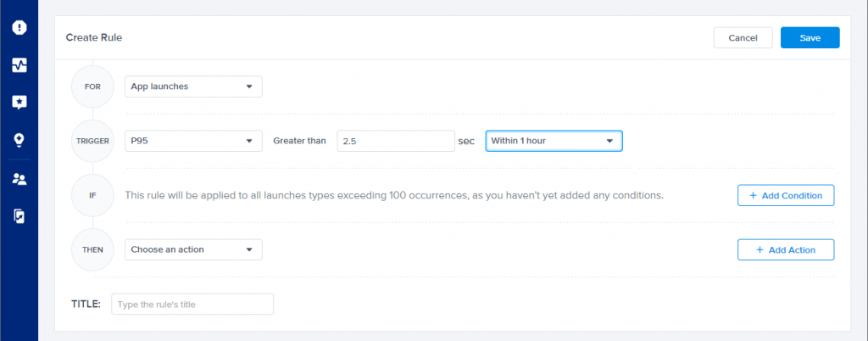Click the TITLE: label
The height and width of the screenshot is (341, 868).
(x=86, y=304)
